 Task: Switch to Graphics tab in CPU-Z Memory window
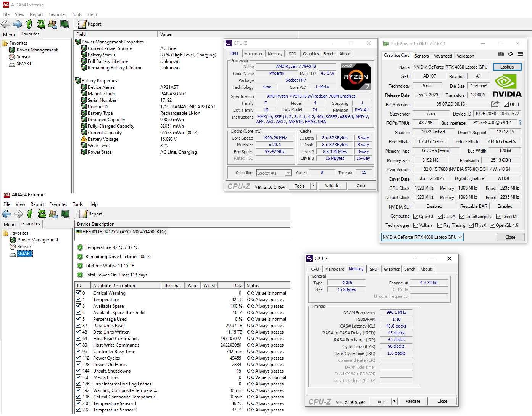coord(392,269)
